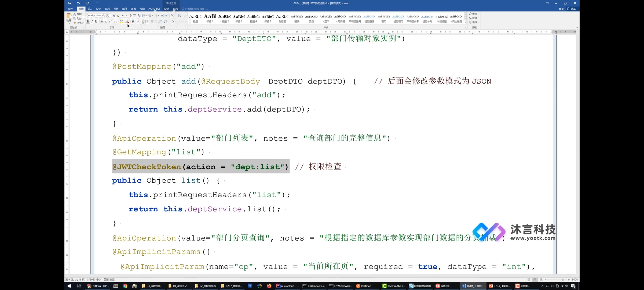Open ribbon display options in the title bar
644x290 pixels.
click(x=547, y=3)
